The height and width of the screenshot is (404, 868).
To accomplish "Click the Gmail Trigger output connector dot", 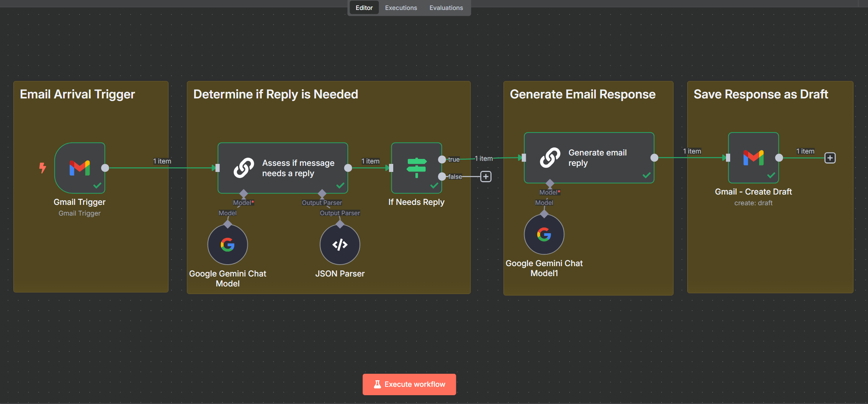I will click(x=105, y=168).
